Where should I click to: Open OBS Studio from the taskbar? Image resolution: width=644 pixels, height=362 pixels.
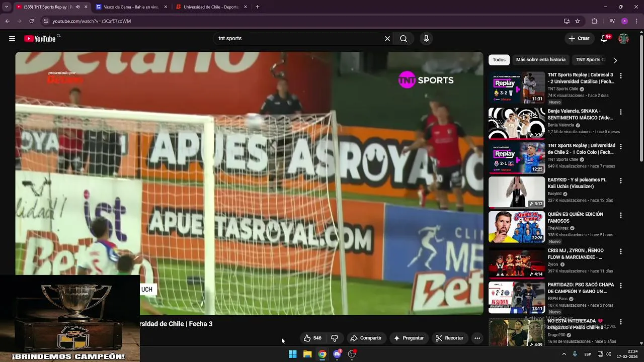(x=352, y=354)
